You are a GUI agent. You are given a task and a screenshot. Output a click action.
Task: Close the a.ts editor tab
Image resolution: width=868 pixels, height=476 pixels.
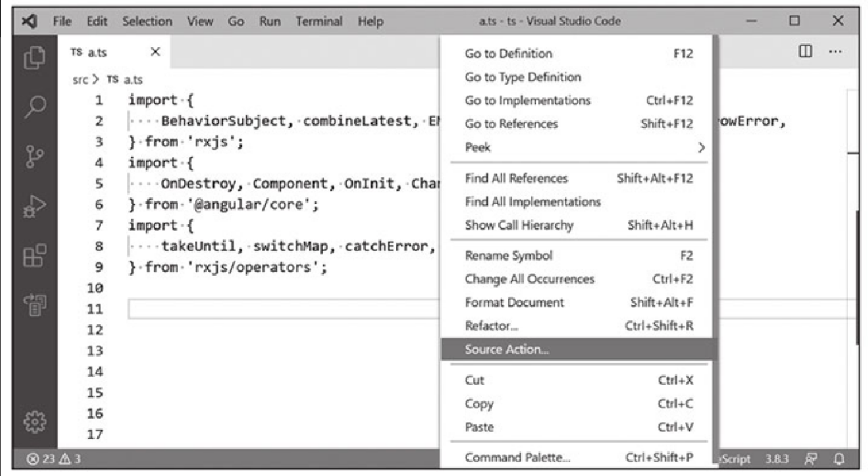pos(156,52)
